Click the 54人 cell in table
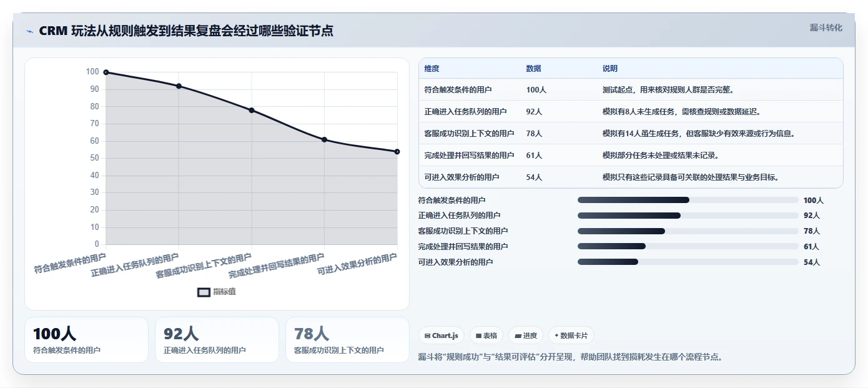The height and width of the screenshot is (388, 868). (x=534, y=177)
